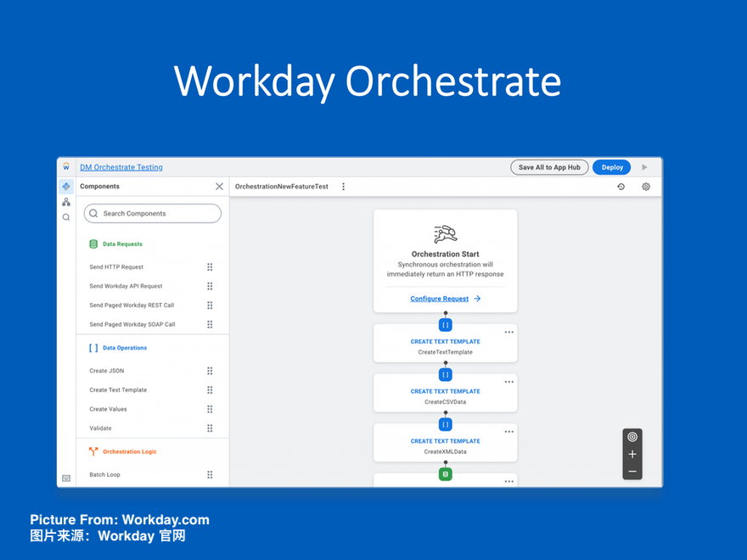Image resolution: width=747 pixels, height=560 pixels.
Task: Grab the Create Values drag handle
Action: coord(210,409)
